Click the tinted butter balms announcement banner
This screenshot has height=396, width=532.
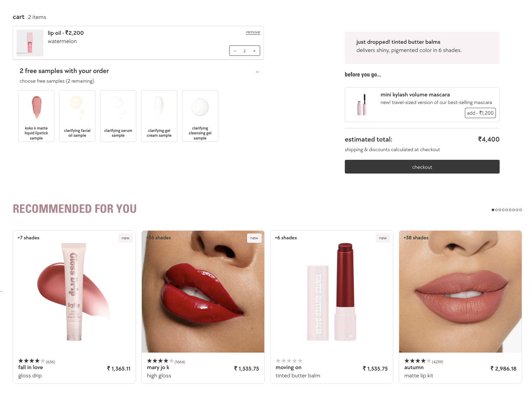[x=422, y=48]
